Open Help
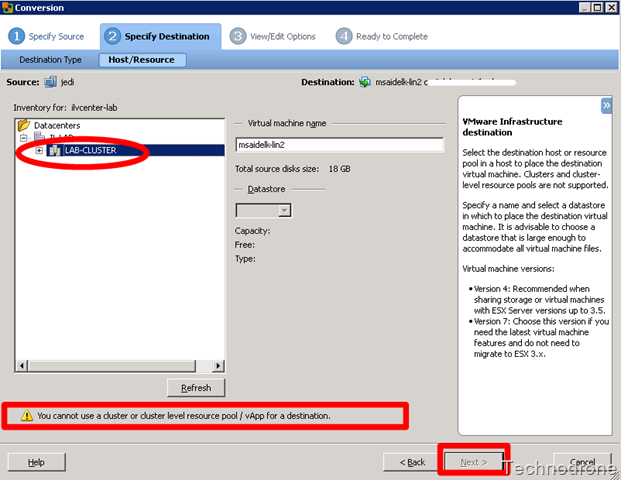The height and width of the screenshot is (480, 621). tap(36, 462)
